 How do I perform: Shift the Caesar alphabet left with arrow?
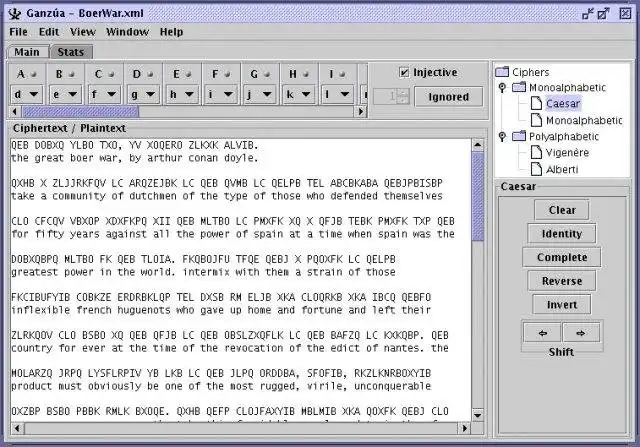coord(542,333)
